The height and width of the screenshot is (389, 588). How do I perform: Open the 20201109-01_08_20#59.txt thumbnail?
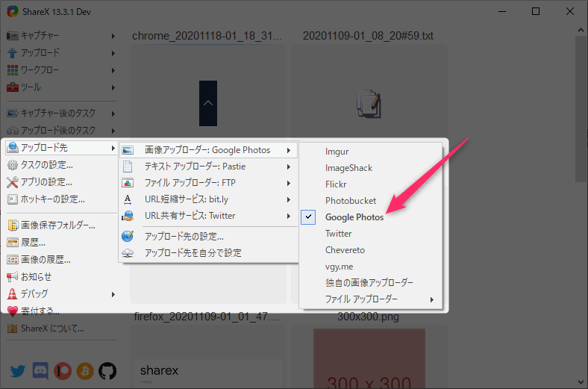pos(369,103)
